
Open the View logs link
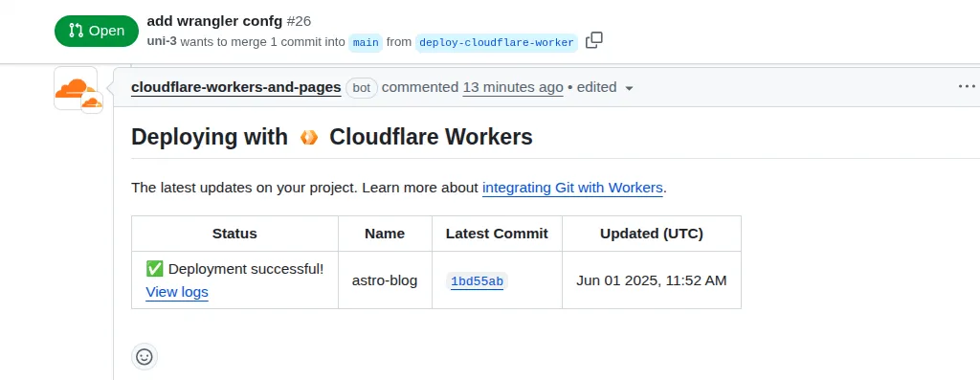[177, 292]
